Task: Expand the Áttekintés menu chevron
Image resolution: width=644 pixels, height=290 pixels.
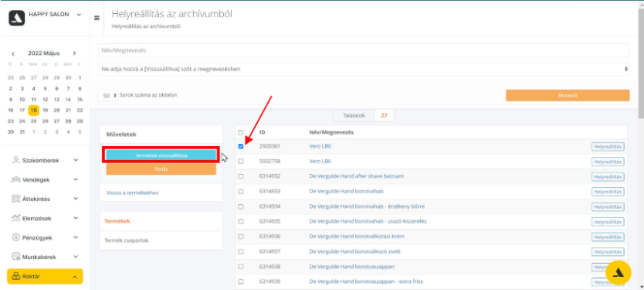Action: (76, 199)
